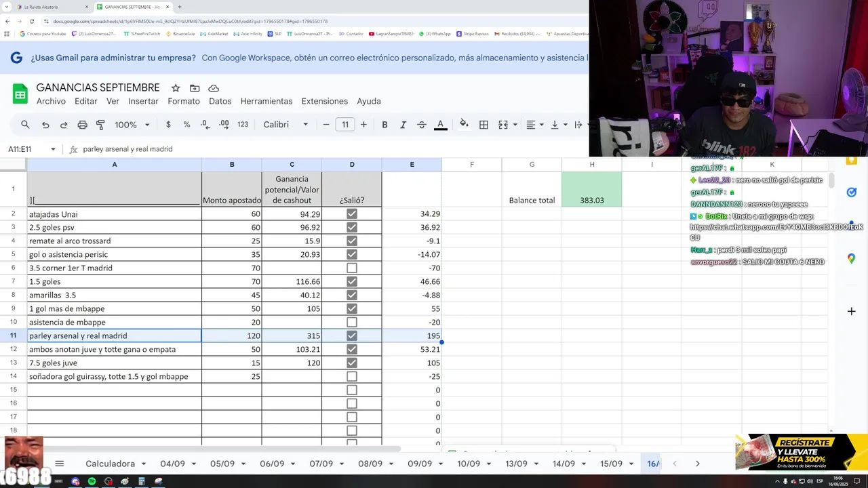The width and height of the screenshot is (868, 488).
Task: Open Calculadora sheet tab dropdown arrow
Action: tap(143, 464)
